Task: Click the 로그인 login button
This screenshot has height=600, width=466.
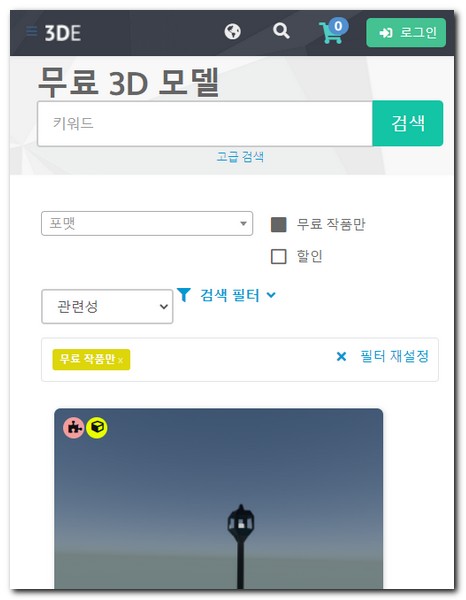Action: (406, 33)
